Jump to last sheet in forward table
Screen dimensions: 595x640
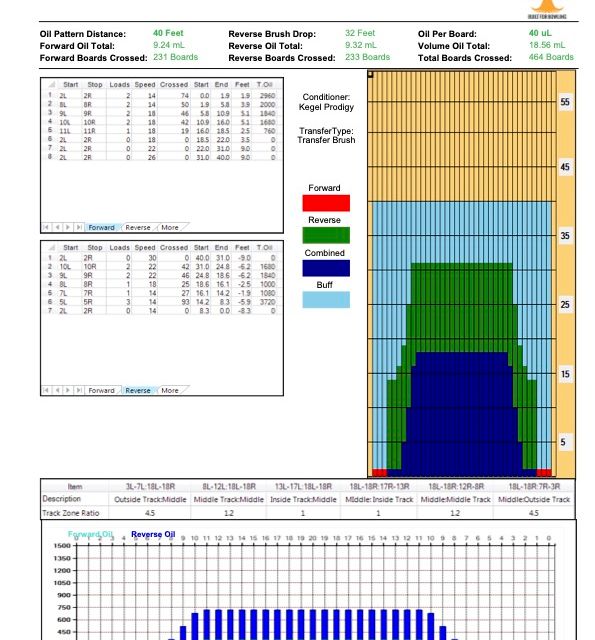click(x=79, y=227)
